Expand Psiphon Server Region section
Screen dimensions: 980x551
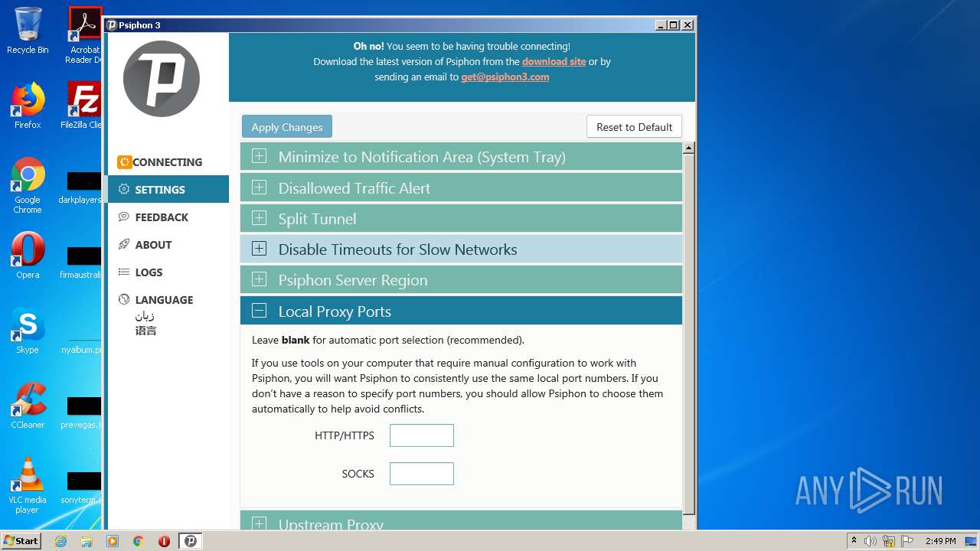coord(461,280)
